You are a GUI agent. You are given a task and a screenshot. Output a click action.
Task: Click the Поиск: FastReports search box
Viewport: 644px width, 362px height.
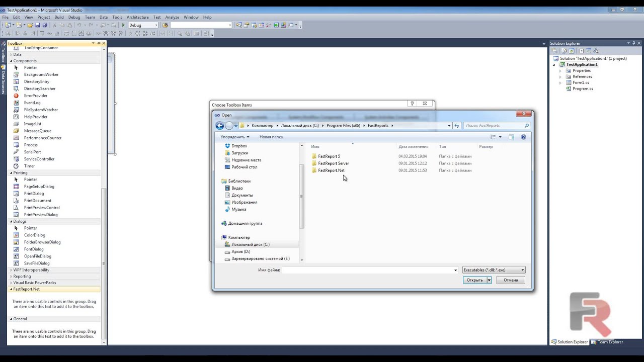(497, 126)
